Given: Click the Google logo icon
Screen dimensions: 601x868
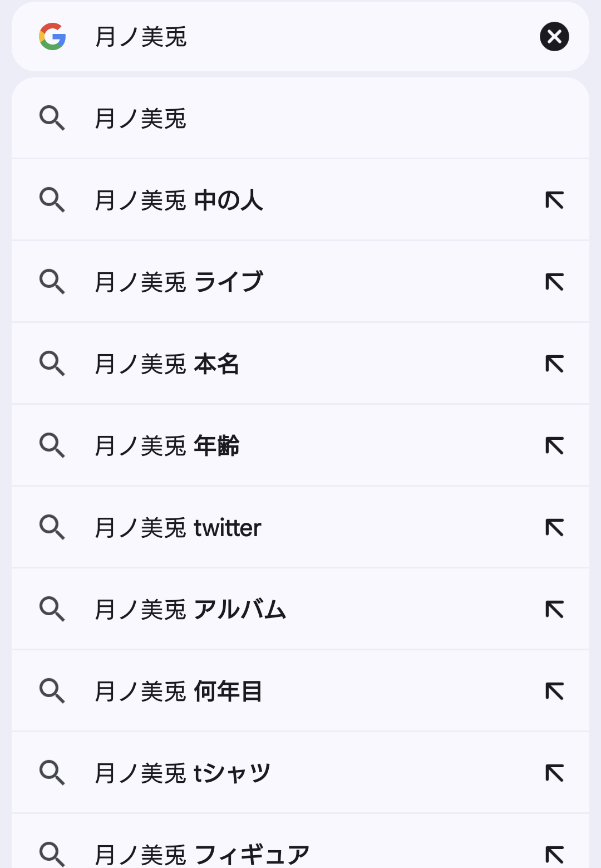Looking at the screenshot, I should pos(52,37).
